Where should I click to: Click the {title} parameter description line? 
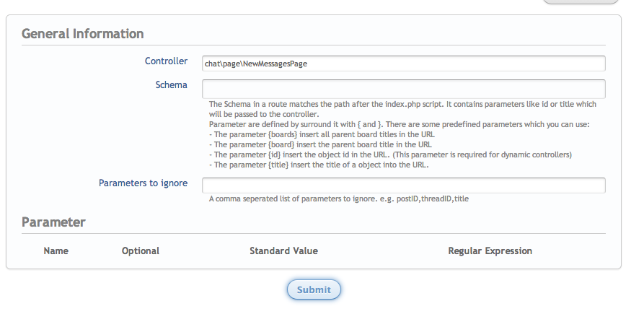(319, 165)
